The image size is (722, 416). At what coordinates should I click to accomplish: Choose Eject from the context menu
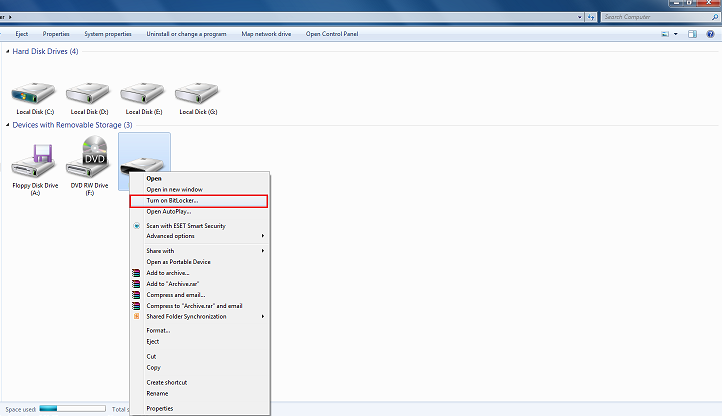[x=199, y=341]
